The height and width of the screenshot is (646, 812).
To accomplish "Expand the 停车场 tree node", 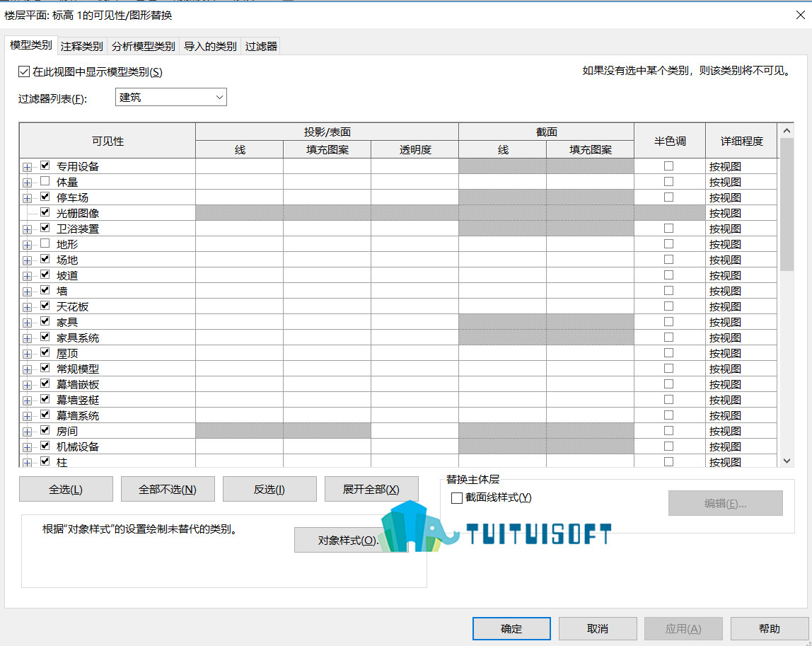I will coord(27,198).
